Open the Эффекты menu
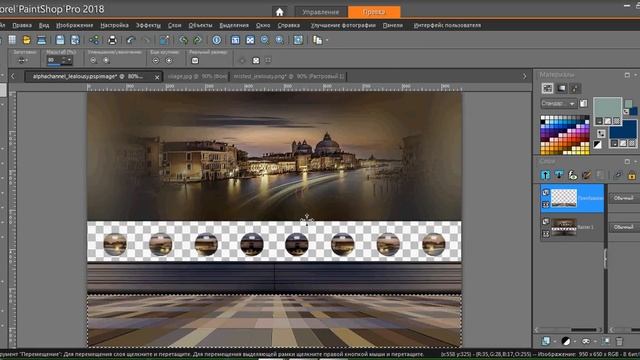This screenshot has width=640, height=360. 148,25
